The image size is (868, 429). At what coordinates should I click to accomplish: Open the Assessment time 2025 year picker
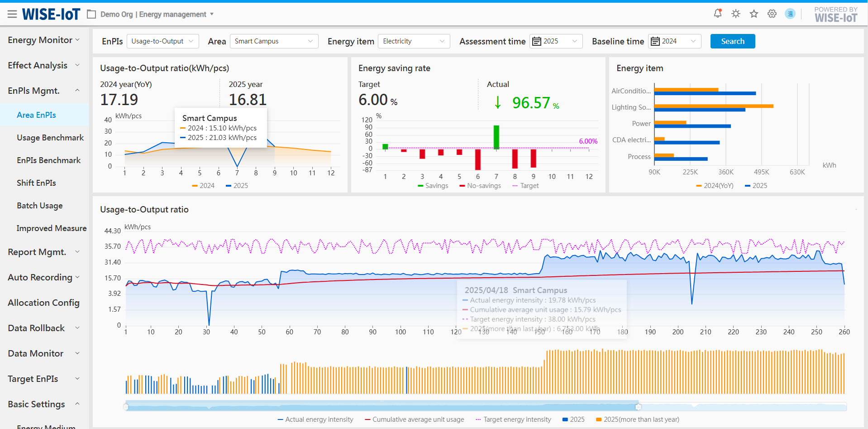556,41
